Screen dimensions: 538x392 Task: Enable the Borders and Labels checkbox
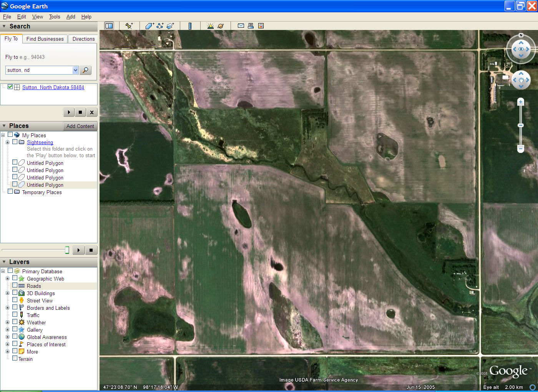click(x=15, y=307)
